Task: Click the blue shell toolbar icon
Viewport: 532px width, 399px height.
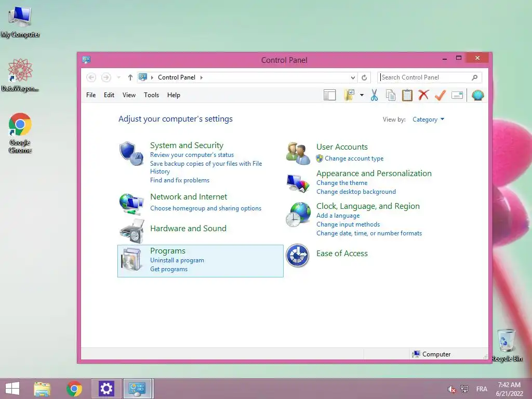Action: pyautogui.click(x=478, y=96)
